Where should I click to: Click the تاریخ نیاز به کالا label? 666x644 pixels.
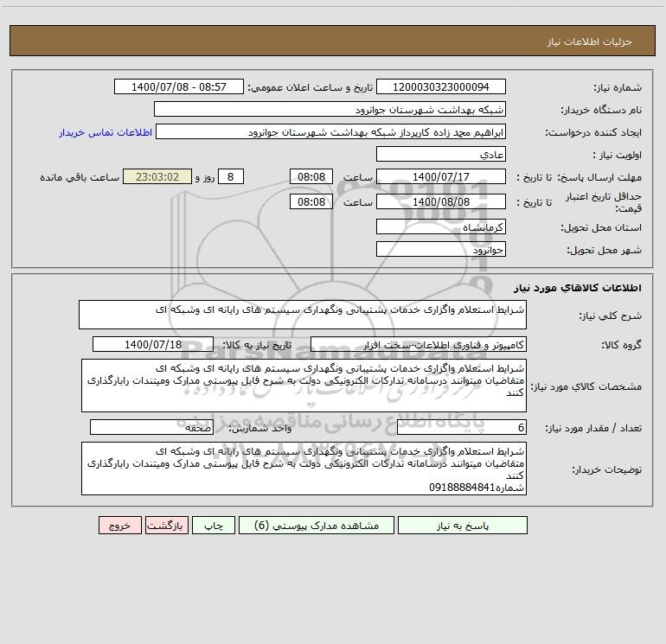258,345
